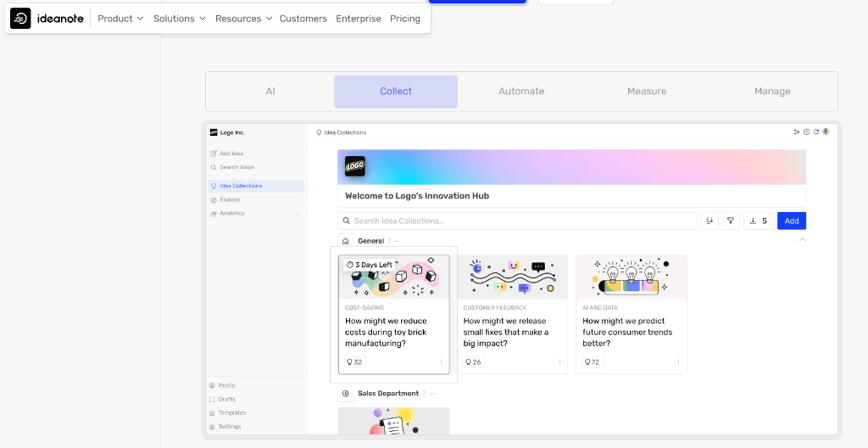Click the download button showing 5
The height and width of the screenshot is (448, 868).
(x=759, y=221)
